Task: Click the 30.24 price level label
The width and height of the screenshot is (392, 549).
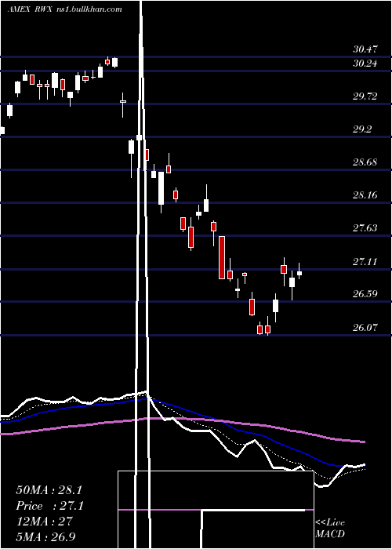Action: tap(365, 64)
